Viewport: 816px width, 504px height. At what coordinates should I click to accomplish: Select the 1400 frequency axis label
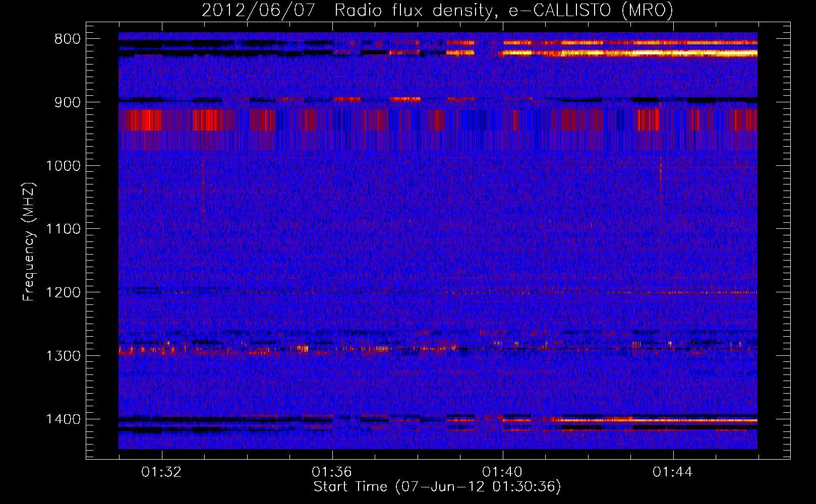pos(63,419)
